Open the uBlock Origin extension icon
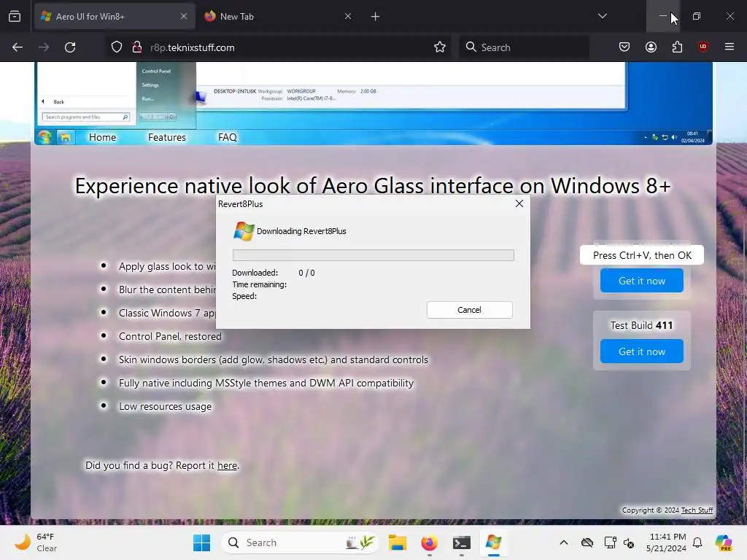 pos(703,47)
